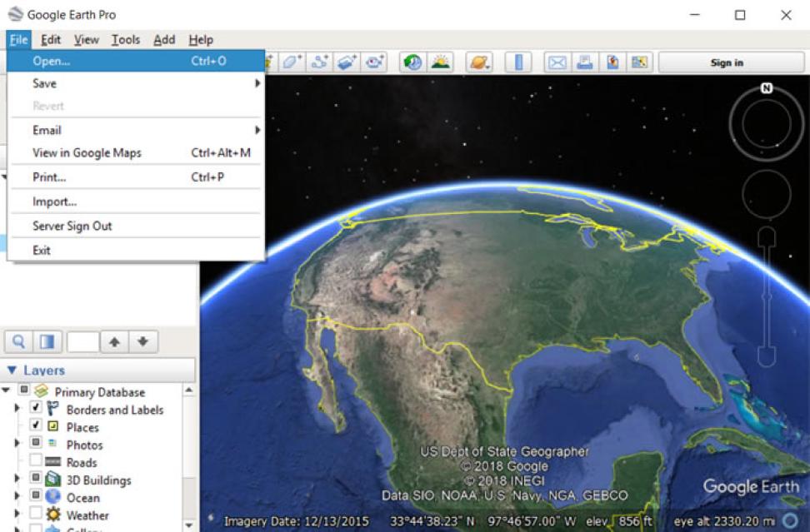Expand the 3D Buildings tree node
810x532 pixels.
tap(17, 479)
